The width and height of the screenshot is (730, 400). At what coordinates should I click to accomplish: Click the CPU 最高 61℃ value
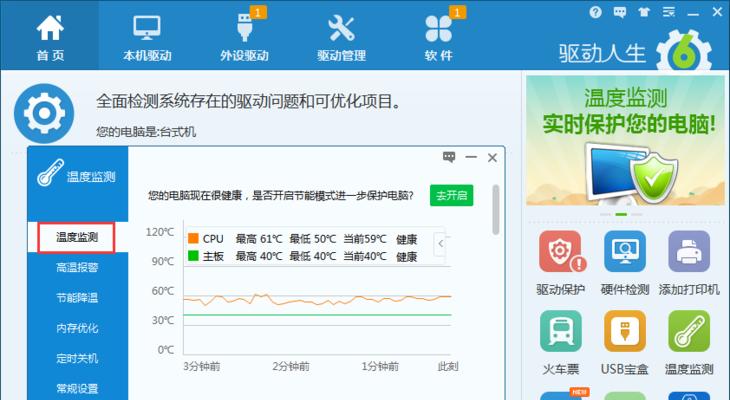259,239
